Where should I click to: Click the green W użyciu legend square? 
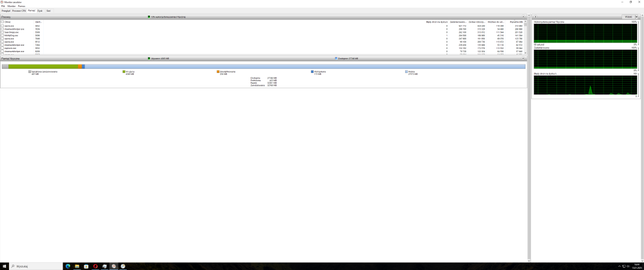(x=124, y=72)
